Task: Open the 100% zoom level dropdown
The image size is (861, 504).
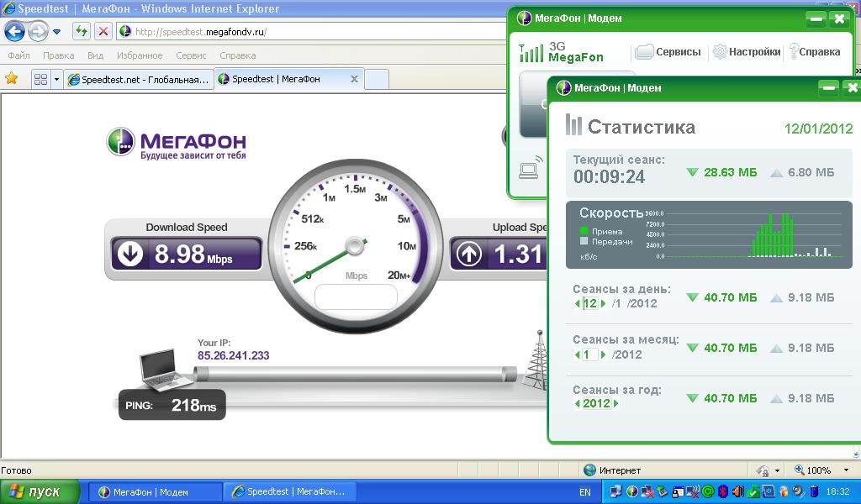Action: [847, 470]
